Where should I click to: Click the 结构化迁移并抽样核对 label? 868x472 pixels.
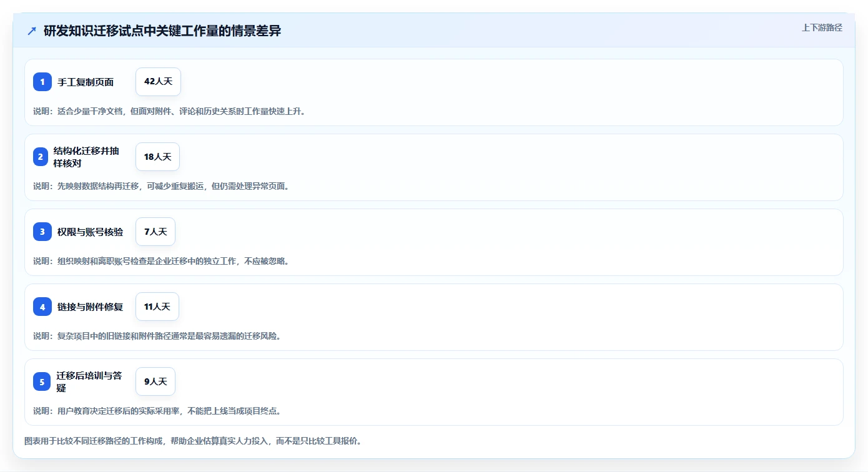click(86, 157)
